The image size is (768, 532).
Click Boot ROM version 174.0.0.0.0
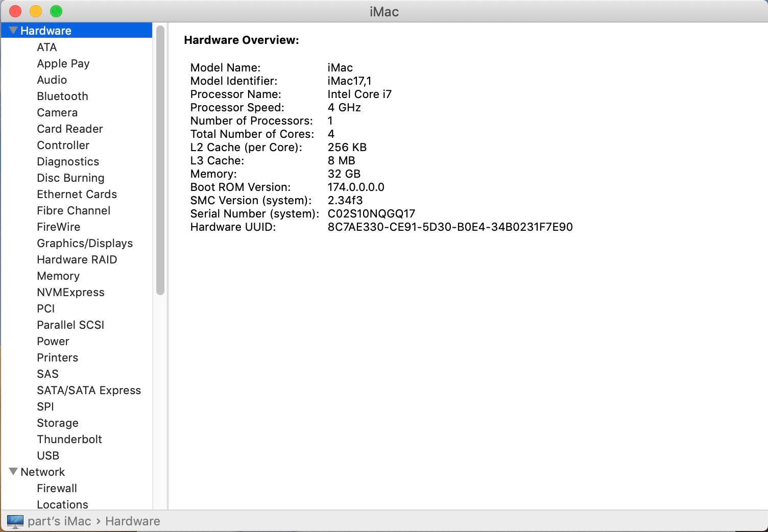356,187
